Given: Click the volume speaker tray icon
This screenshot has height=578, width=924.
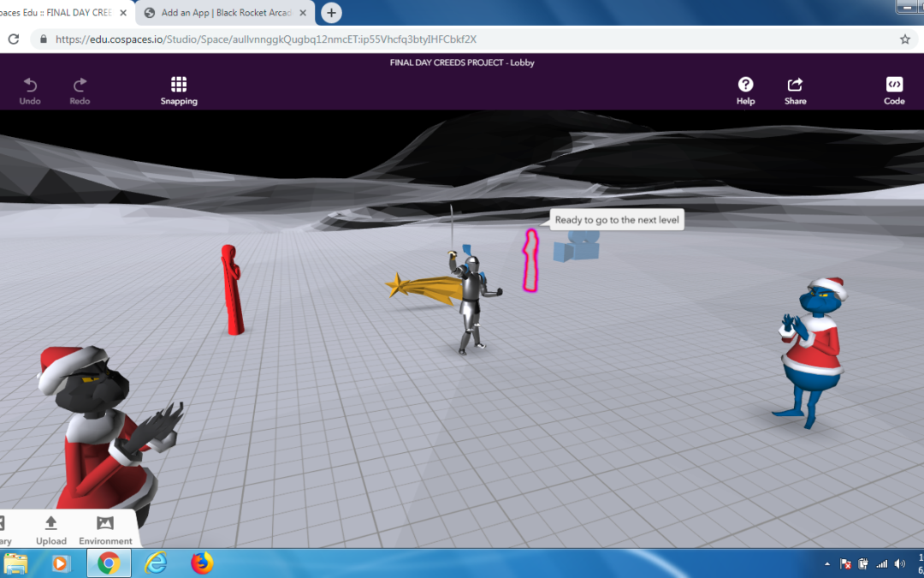Looking at the screenshot, I should [900, 563].
